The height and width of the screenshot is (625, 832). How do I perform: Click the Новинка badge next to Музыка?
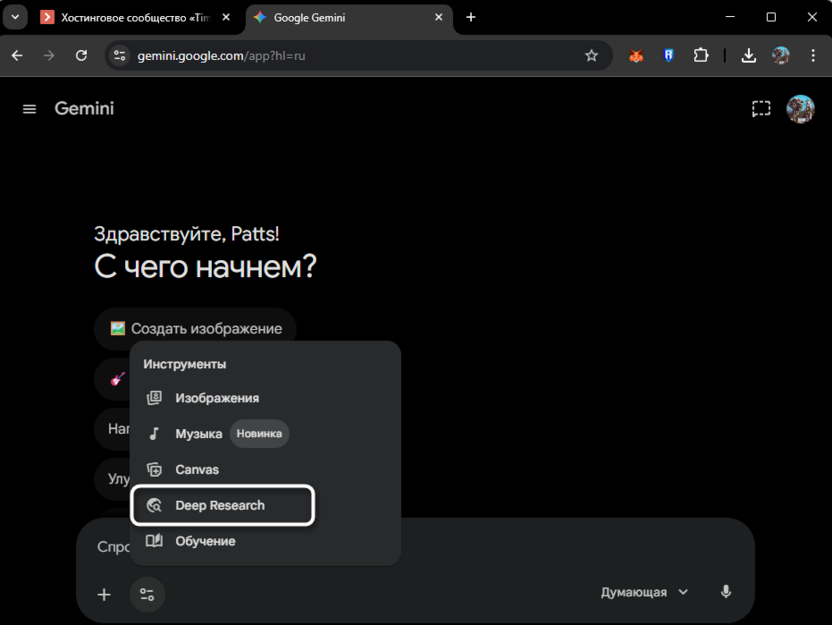tap(259, 433)
